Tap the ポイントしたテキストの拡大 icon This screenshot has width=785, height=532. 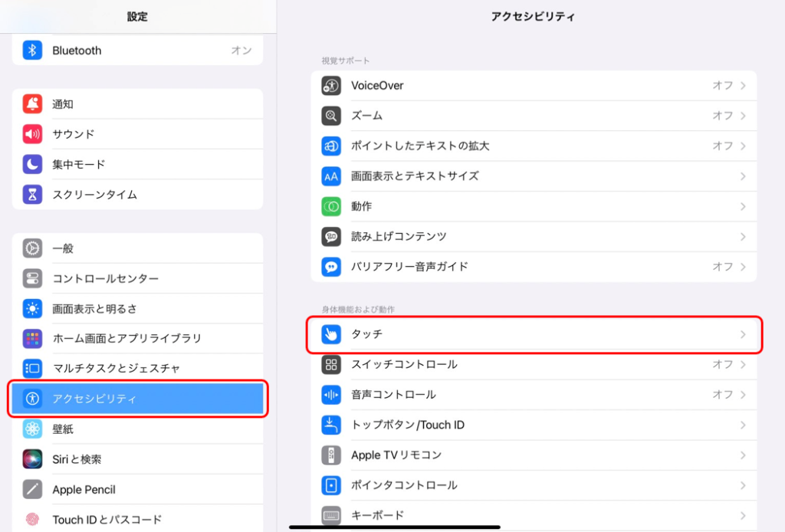(331, 146)
